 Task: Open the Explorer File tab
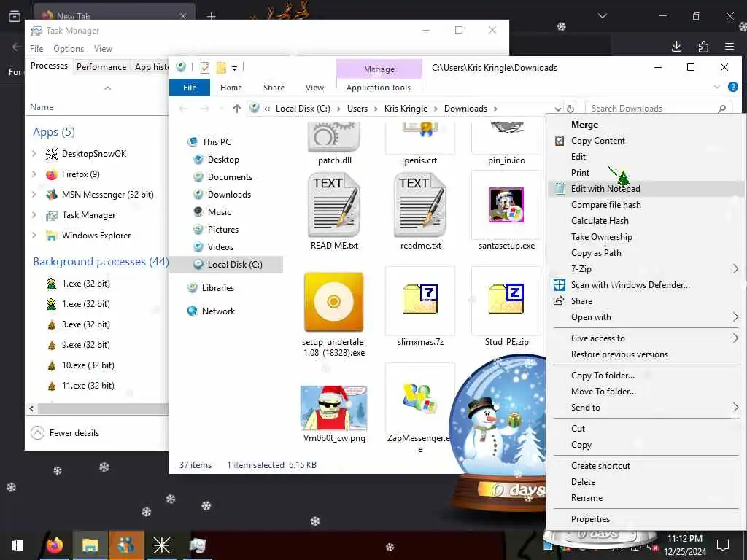pyautogui.click(x=190, y=87)
